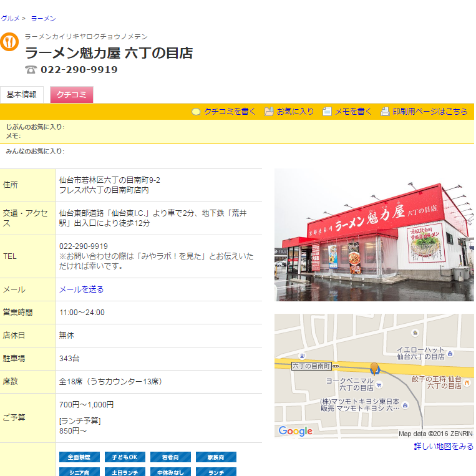
Task: Click the 餃子の王将 restaurant marker on map
Action: pyautogui.click(x=467, y=383)
